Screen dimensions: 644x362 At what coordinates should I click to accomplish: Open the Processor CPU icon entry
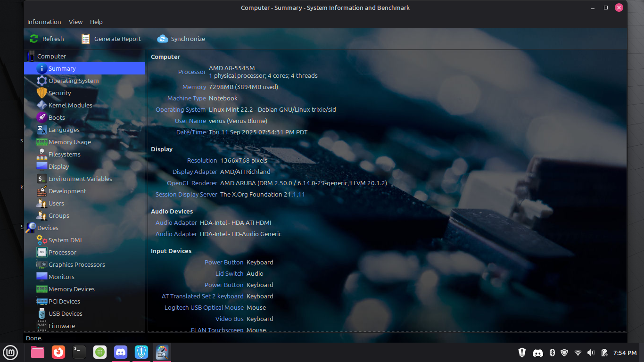42,252
